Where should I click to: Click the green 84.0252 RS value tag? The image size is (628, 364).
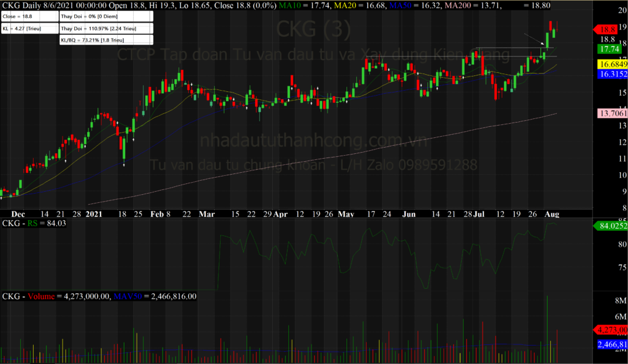[611, 227]
